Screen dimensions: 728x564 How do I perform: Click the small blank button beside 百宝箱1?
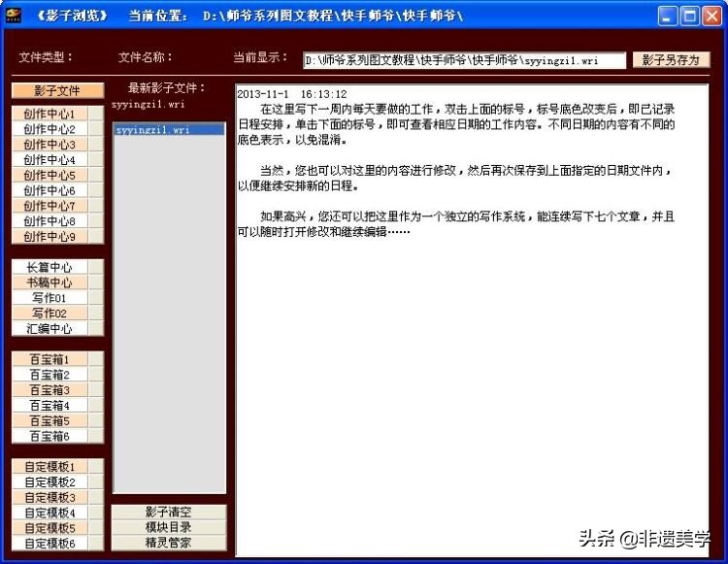96,359
